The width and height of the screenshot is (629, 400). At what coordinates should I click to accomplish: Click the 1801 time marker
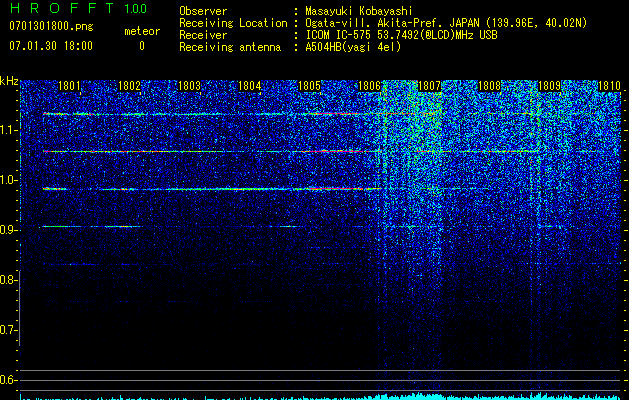pyautogui.click(x=69, y=85)
